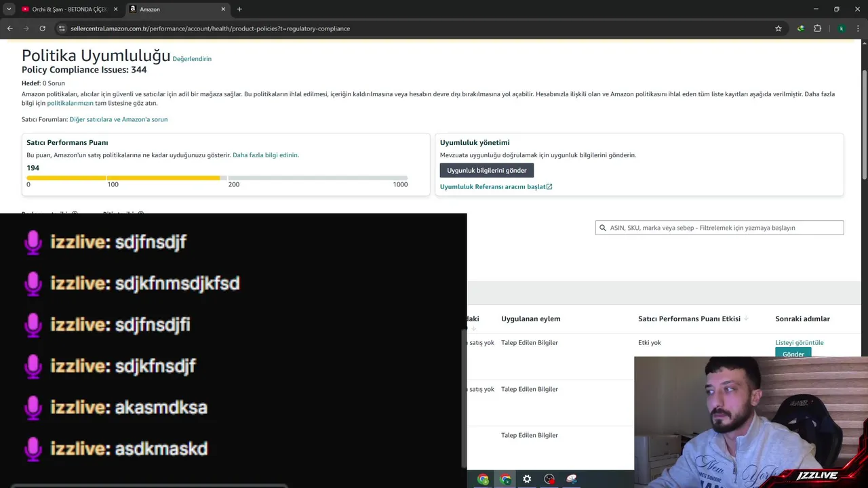This screenshot has width=868, height=488.
Task: Click microphone icon beside 'sdjfnsdjf' chat message
Action: (33, 242)
